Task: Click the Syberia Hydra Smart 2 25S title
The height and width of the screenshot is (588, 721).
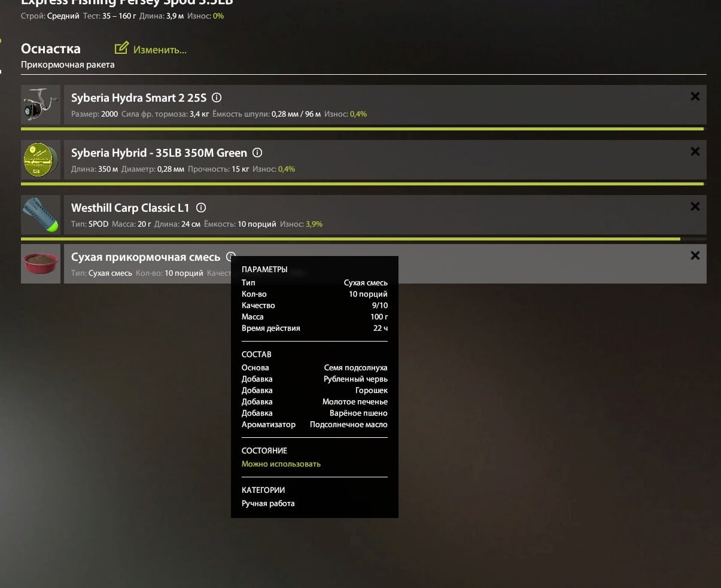Action: tap(138, 98)
